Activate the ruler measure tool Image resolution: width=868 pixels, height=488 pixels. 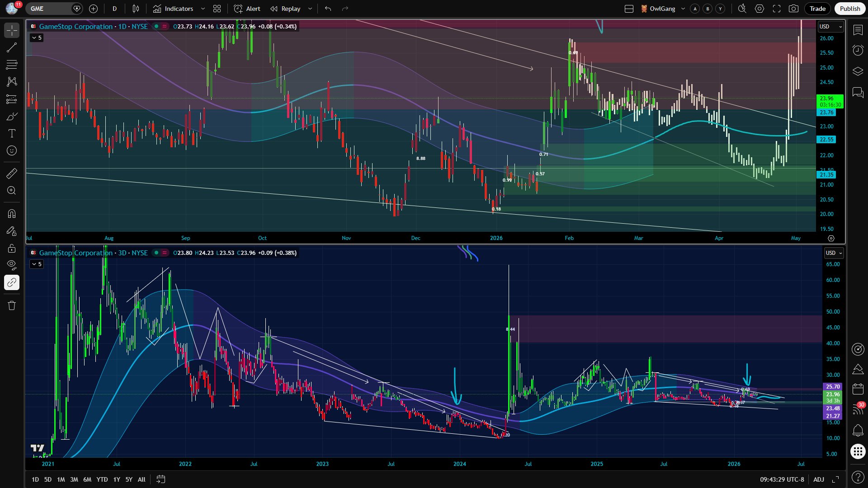coord(12,174)
